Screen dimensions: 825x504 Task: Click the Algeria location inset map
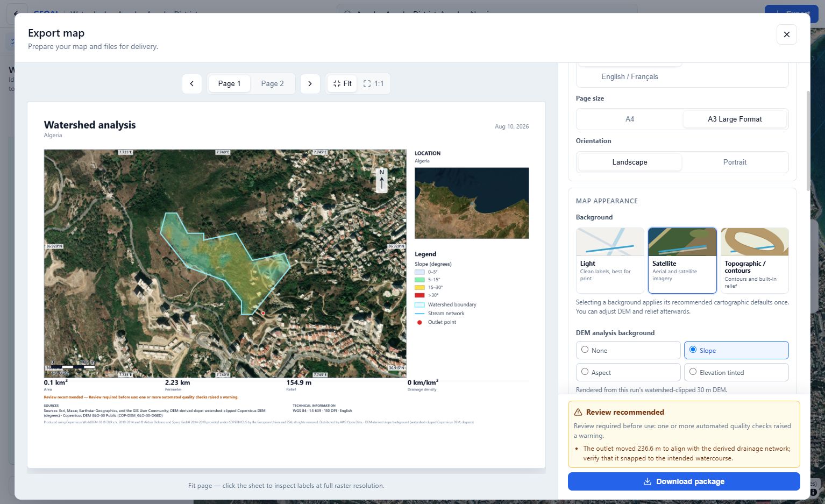[x=472, y=203]
